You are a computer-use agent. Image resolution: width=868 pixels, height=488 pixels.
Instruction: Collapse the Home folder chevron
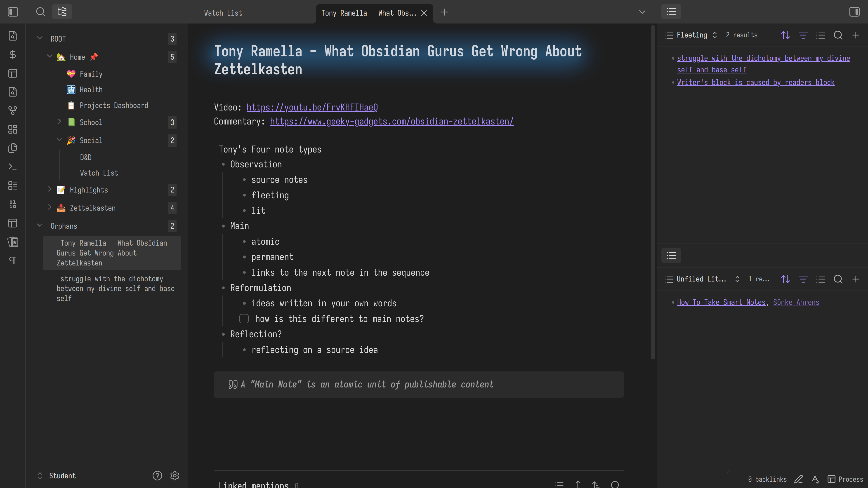coord(50,56)
